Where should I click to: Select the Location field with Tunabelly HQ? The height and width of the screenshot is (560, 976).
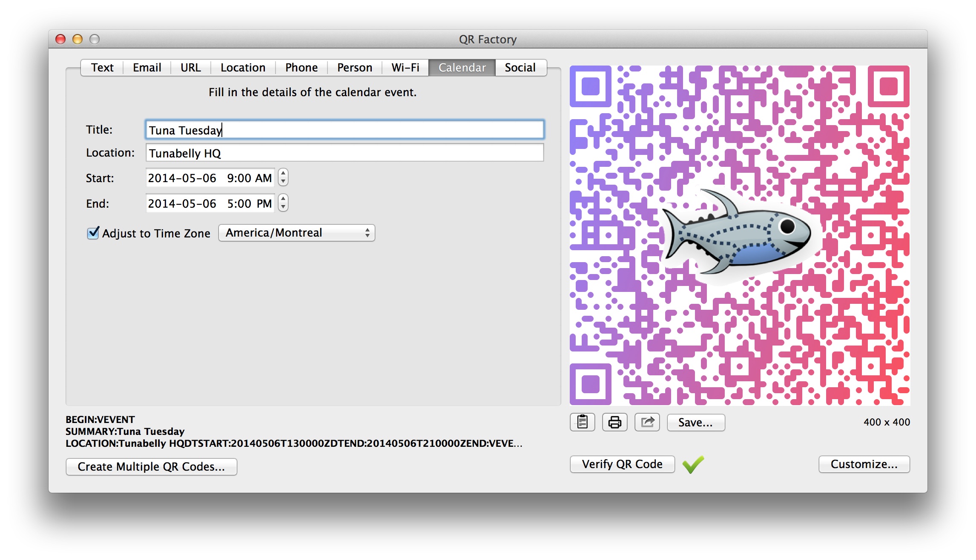[x=344, y=153]
